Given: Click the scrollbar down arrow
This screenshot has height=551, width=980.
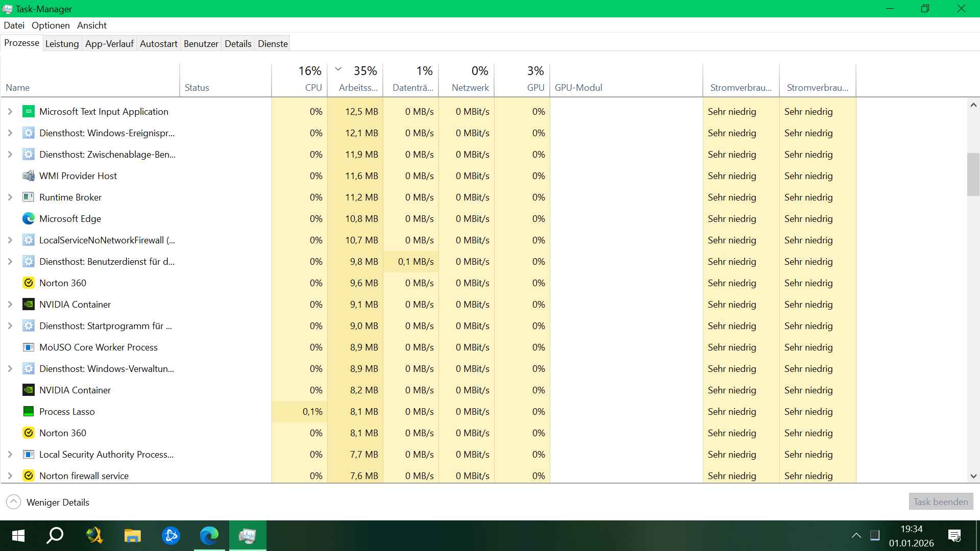Looking at the screenshot, I should click(973, 476).
